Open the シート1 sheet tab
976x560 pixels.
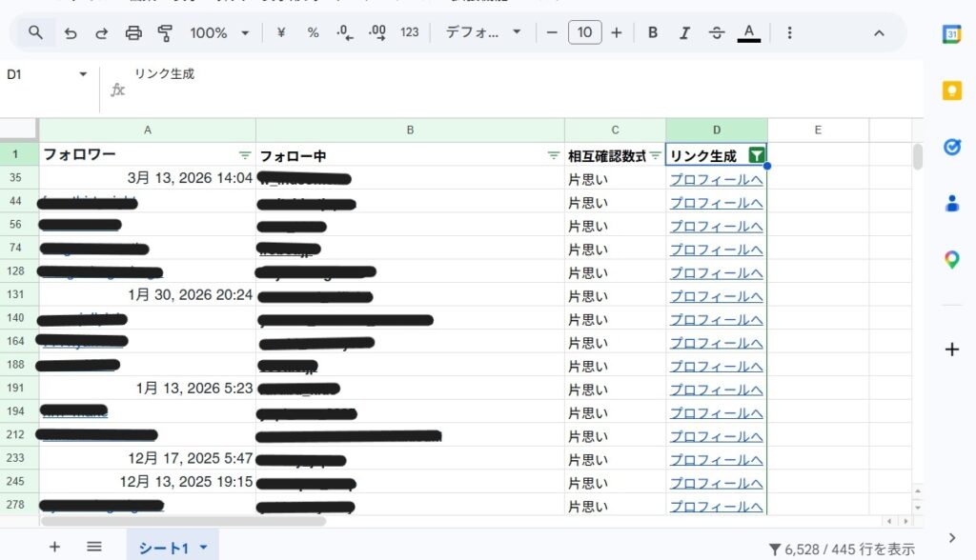[164, 548]
